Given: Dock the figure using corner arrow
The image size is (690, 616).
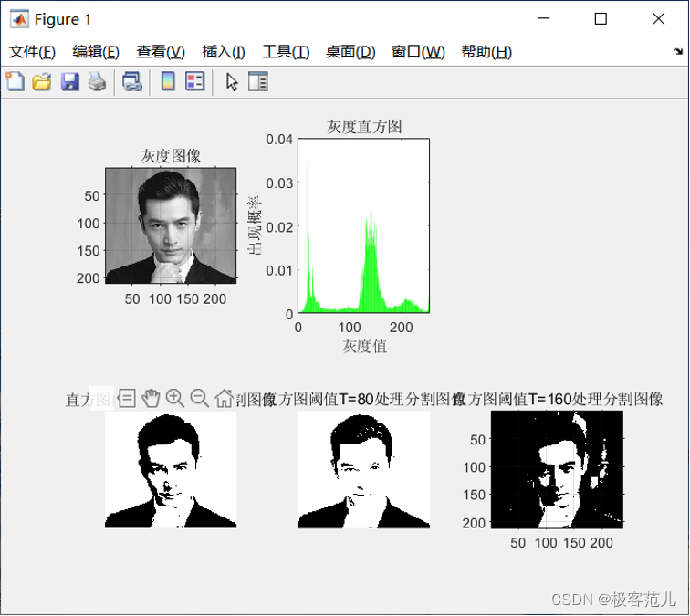Looking at the screenshot, I should [x=678, y=51].
